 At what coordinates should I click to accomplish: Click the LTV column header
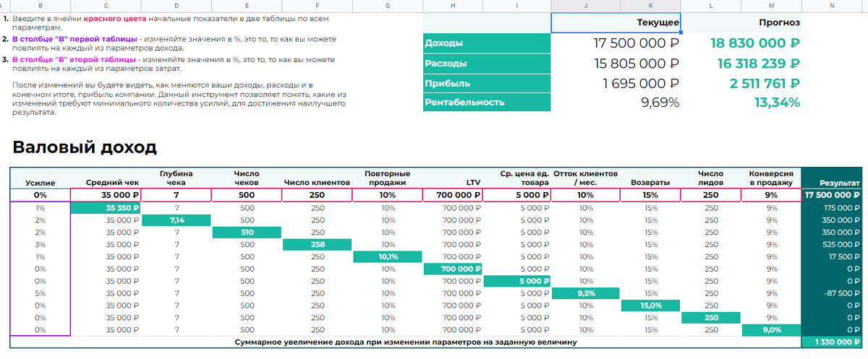coord(454,178)
